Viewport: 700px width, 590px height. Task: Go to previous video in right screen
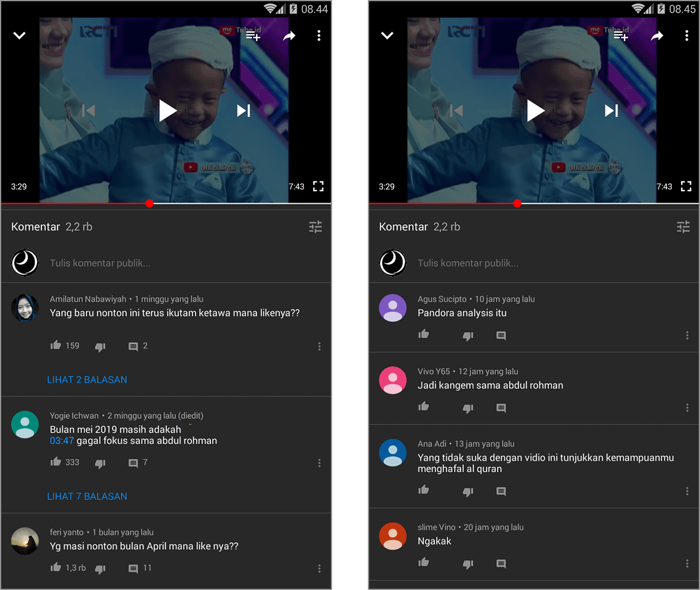point(457,111)
